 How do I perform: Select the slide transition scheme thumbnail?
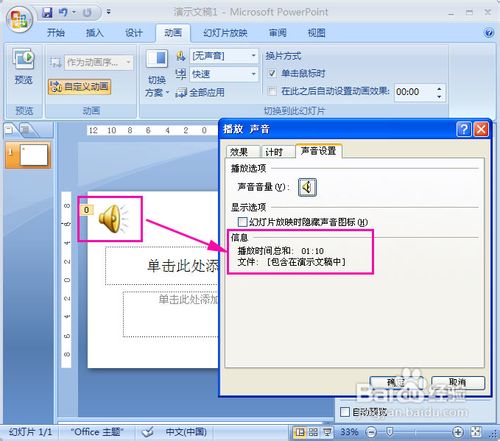click(x=157, y=58)
